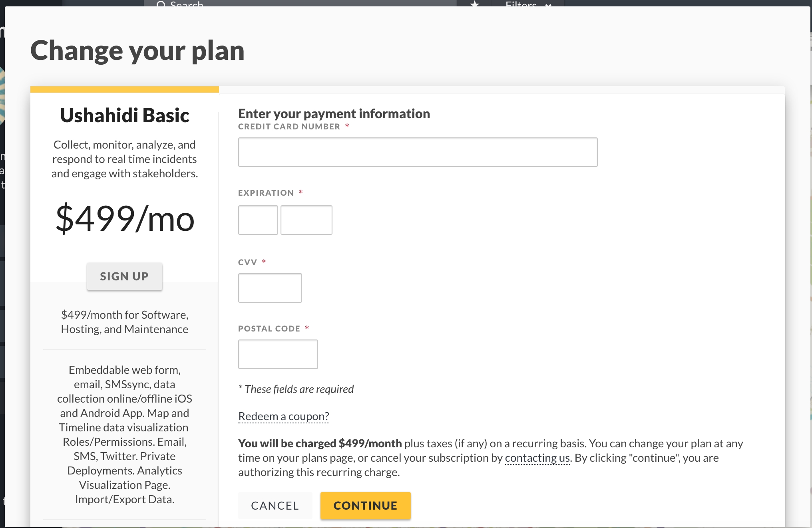Follow the contacting us link
The height and width of the screenshot is (528, 812).
[537, 458]
